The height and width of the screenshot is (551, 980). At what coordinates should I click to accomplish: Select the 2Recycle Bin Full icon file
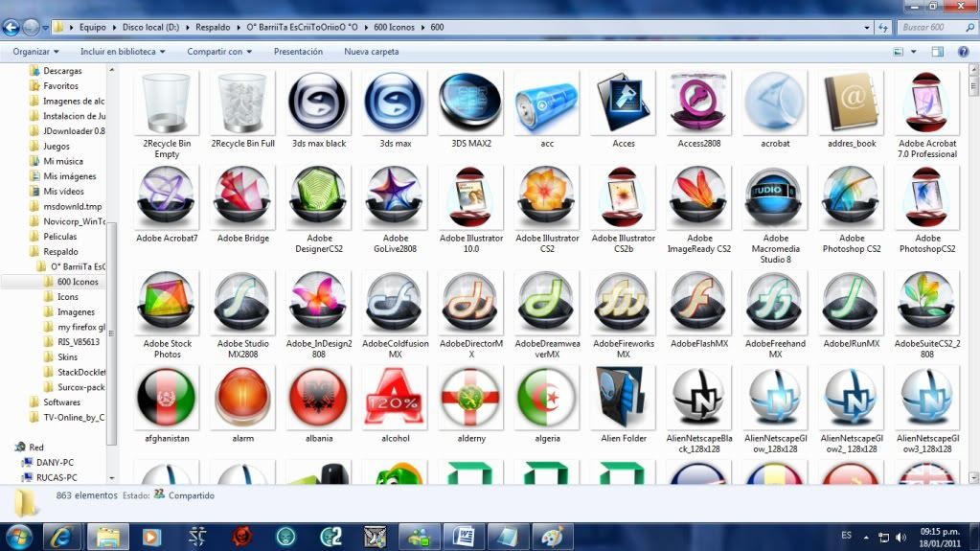click(x=242, y=110)
